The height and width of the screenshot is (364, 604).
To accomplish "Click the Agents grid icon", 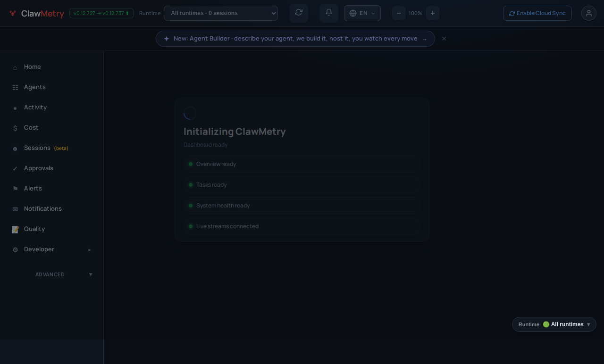I will click(x=15, y=88).
